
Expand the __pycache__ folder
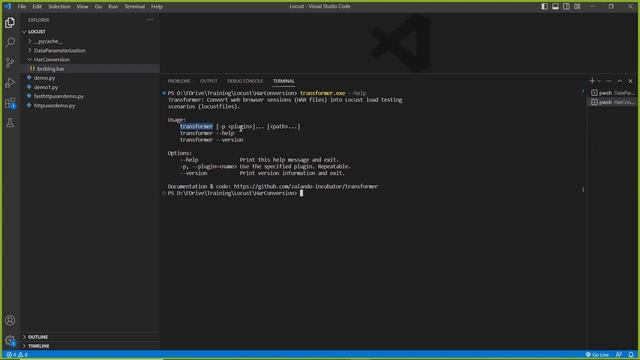91,41
